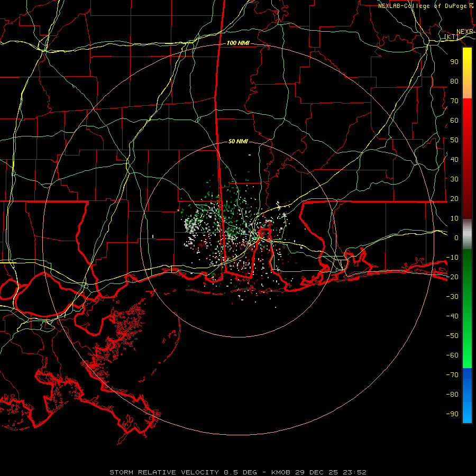Select the '-20' value on velocity scale

coord(452,277)
